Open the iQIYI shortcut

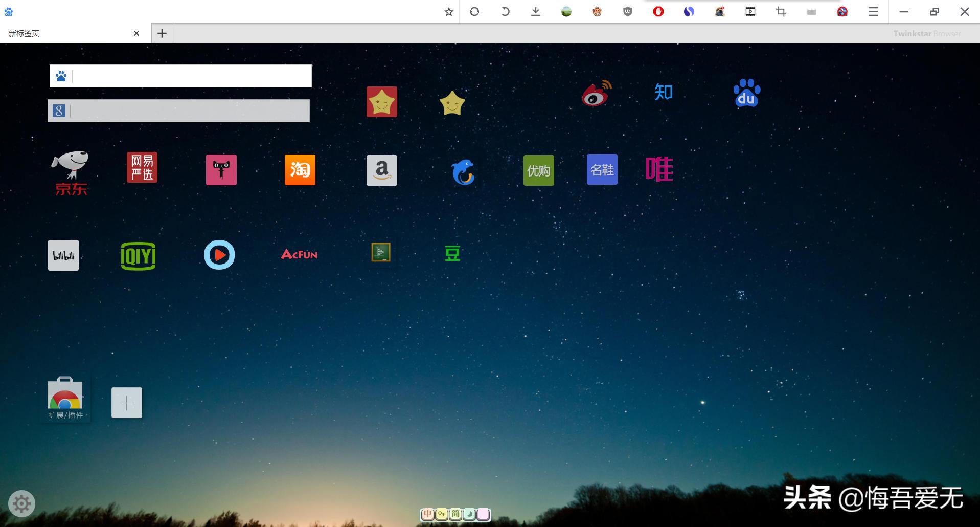coord(138,256)
